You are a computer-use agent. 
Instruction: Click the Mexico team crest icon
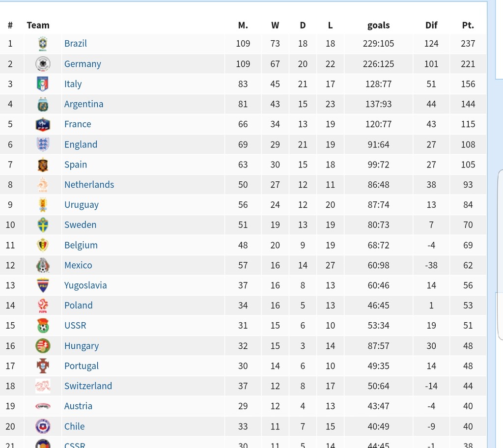pos(43,265)
